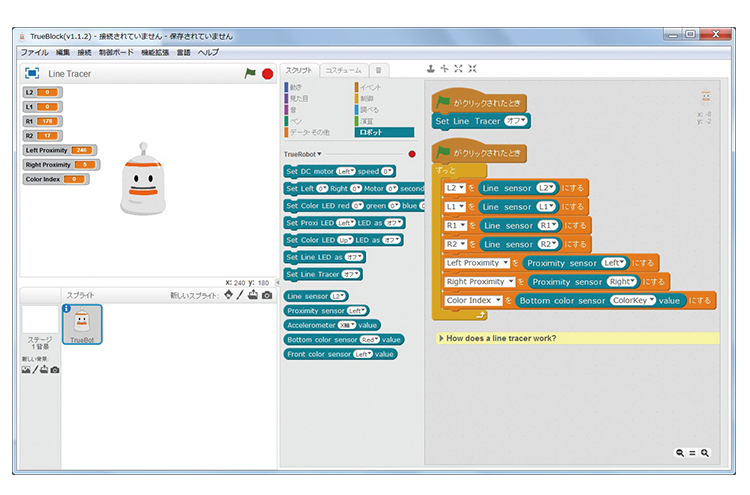Open the ヘルプ menu
750x495 pixels.
209,52
